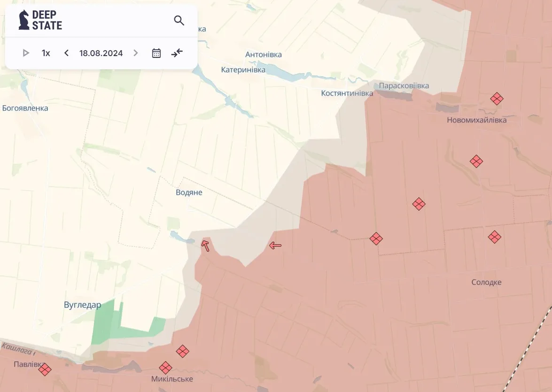Open the calendar date picker
The height and width of the screenshot is (392, 552).
coord(156,53)
